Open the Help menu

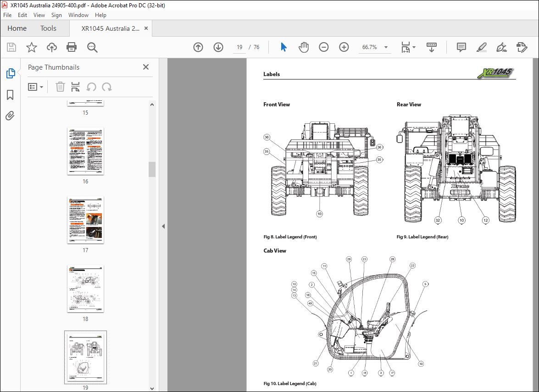pos(100,15)
